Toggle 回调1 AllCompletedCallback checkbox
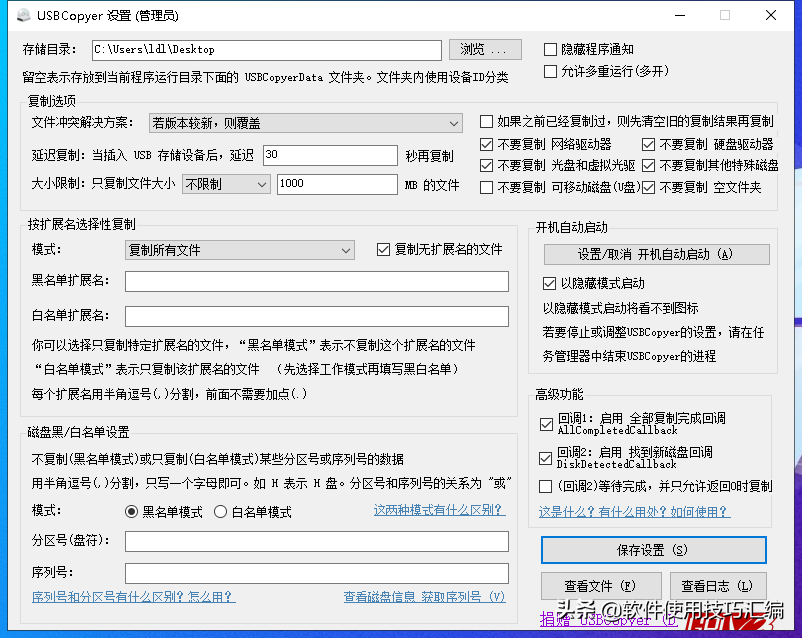The width and height of the screenshot is (802, 638). point(546,425)
